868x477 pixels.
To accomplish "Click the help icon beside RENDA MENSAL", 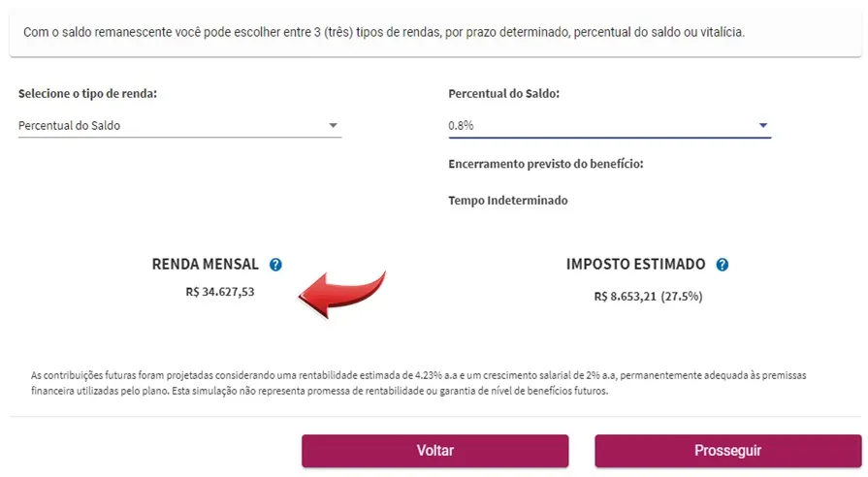I will click(275, 265).
